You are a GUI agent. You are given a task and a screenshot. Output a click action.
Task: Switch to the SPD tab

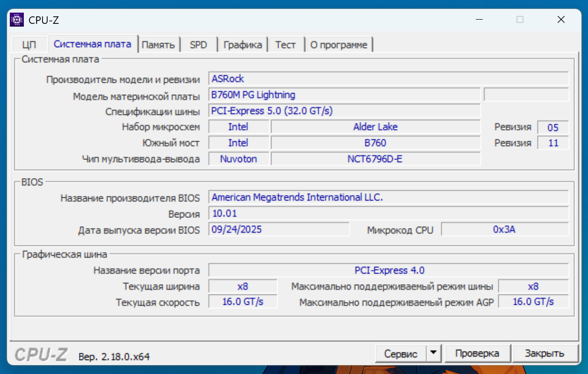[199, 45]
